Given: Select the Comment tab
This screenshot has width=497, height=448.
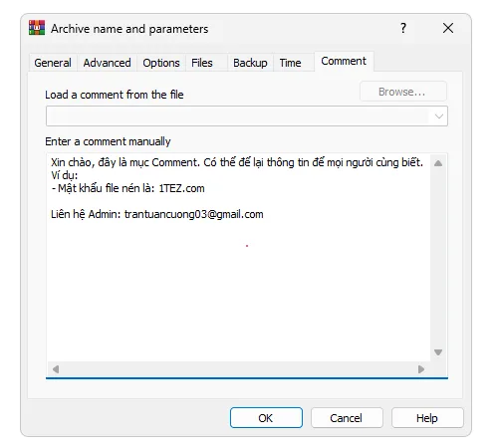Looking at the screenshot, I should [344, 61].
